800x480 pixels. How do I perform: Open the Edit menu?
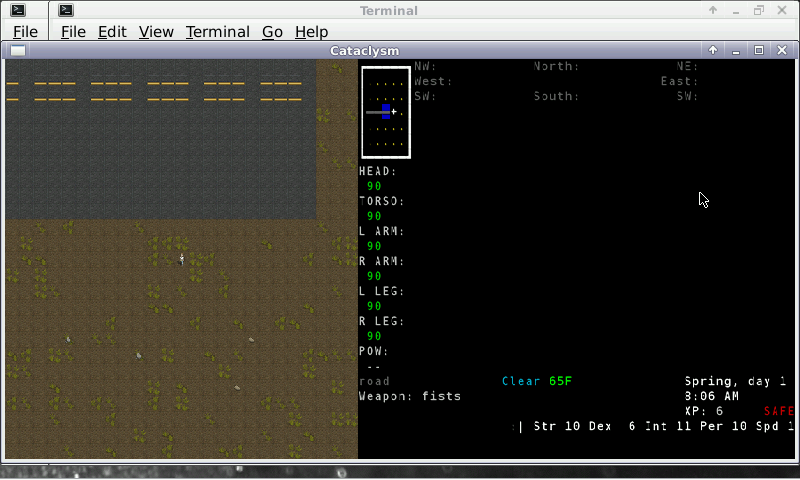tap(112, 31)
